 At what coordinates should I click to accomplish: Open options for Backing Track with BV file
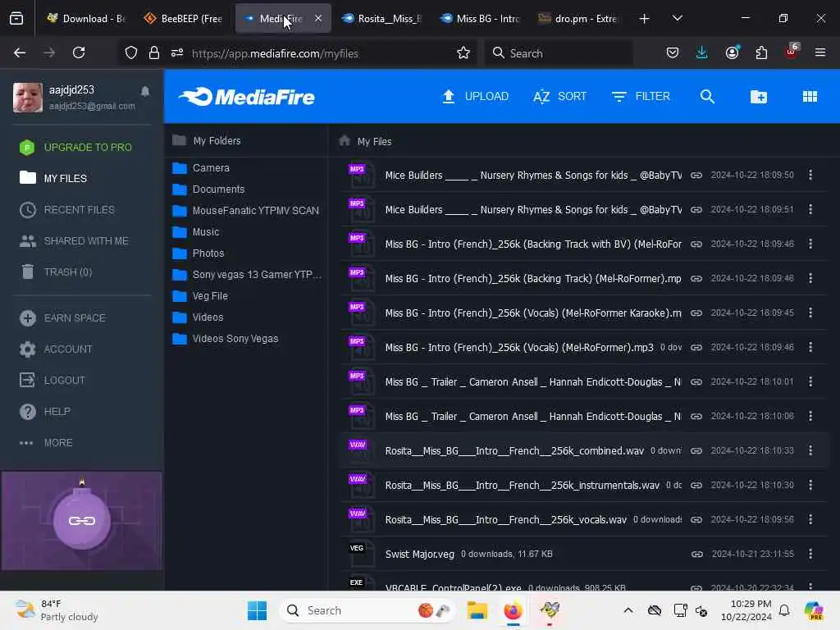click(x=810, y=244)
